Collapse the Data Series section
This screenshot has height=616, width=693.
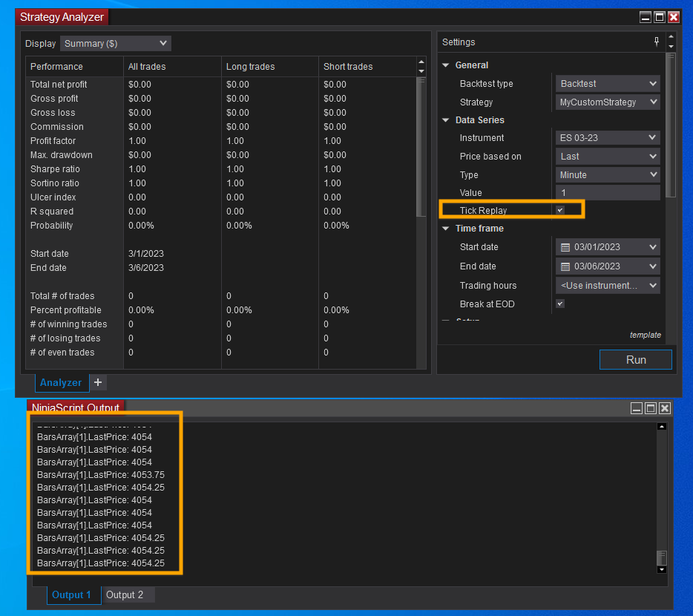pos(446,120)
